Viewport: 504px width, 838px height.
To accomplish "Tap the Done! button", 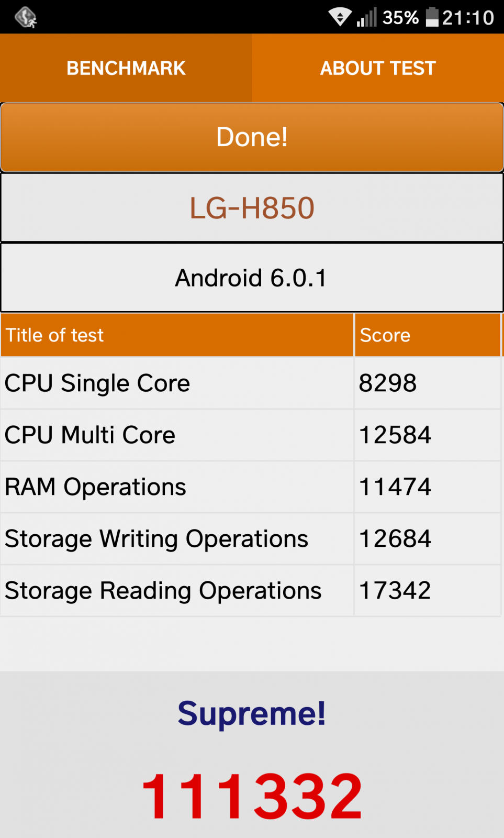I will click(x=252, y=137).
